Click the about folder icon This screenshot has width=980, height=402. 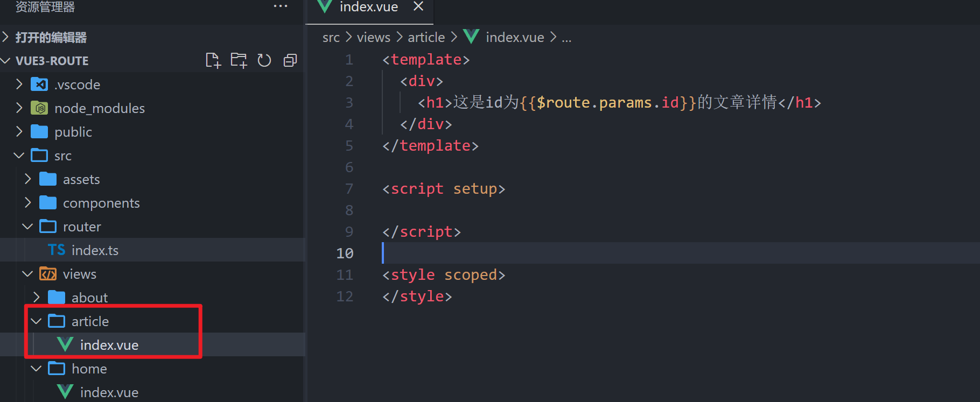57,298
